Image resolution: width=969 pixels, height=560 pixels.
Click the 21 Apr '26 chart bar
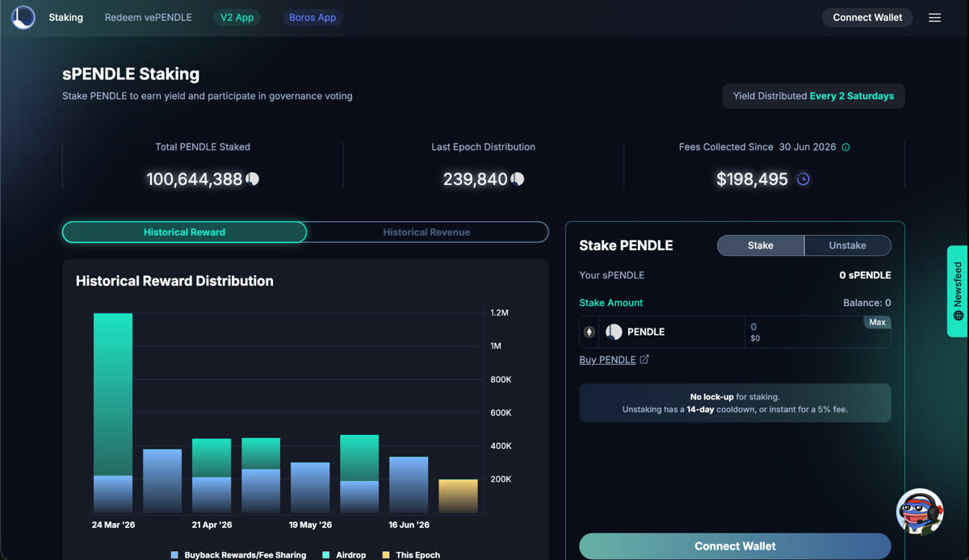pos(212,476)
